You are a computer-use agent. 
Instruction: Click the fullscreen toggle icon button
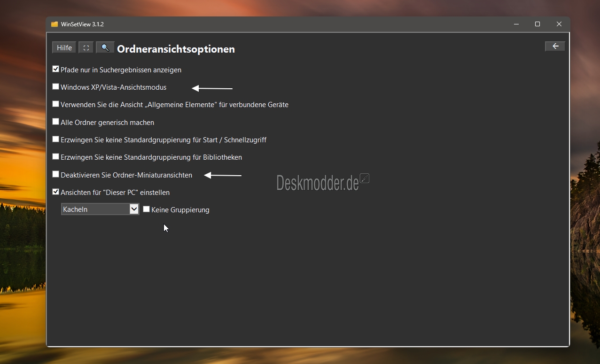[86, 48]
